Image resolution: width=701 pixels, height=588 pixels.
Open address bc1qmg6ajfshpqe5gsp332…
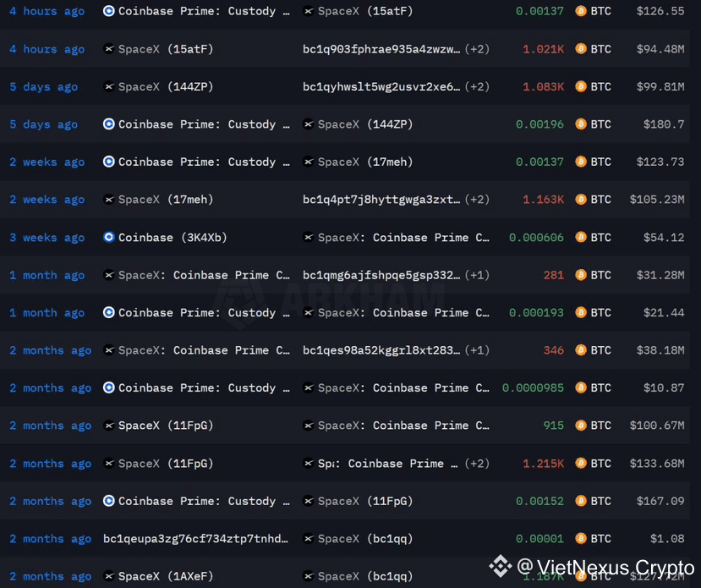pos(381,275)
